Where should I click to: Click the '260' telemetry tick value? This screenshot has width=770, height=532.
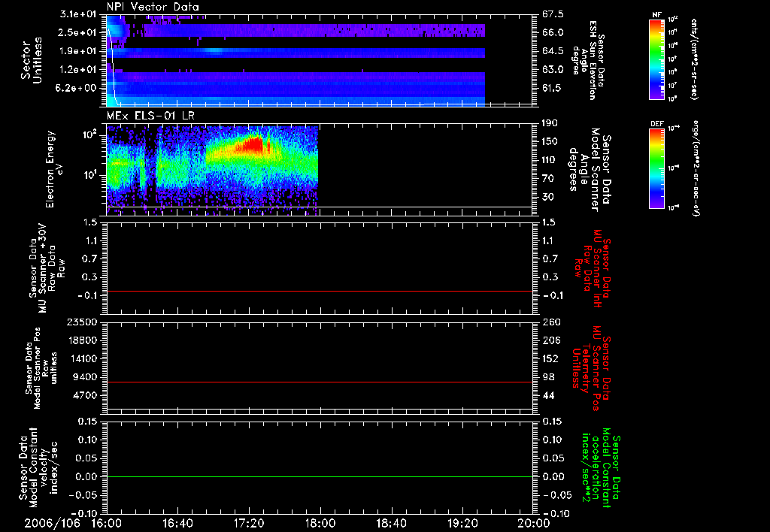click(x=550, y=322)
